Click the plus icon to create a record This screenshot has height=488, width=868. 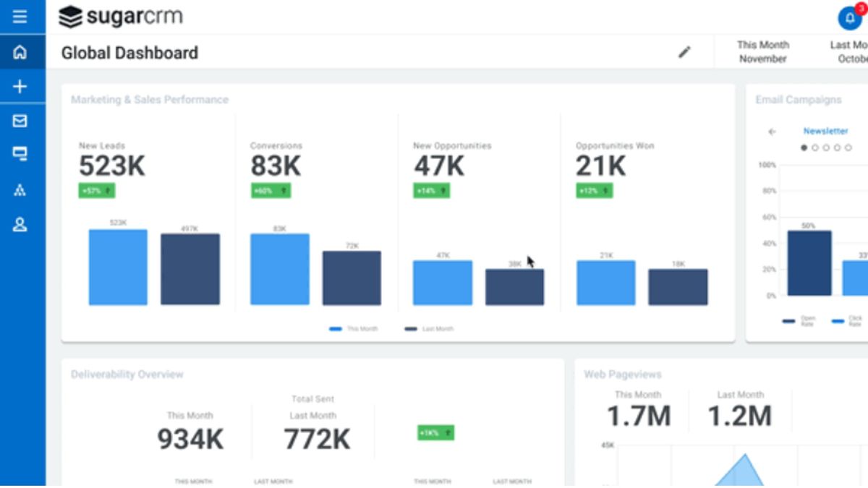point(21,85)
